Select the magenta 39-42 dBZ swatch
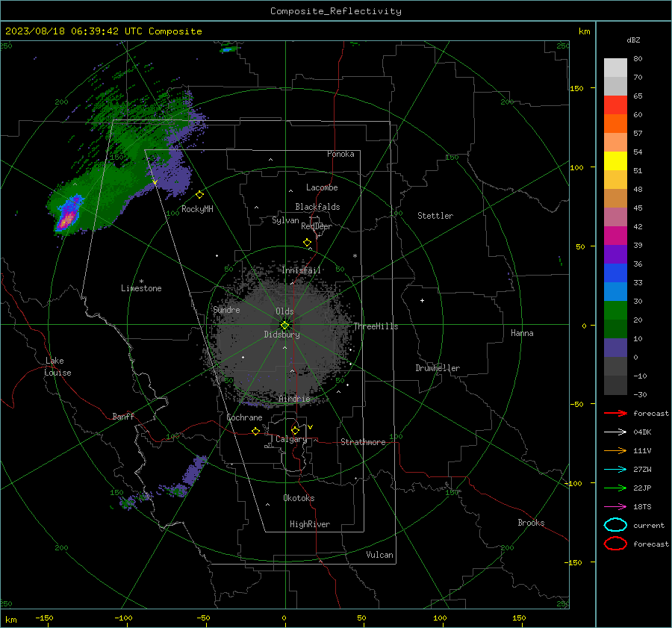The height and width of the screenshot is (628, 672). tap(615, 236)
